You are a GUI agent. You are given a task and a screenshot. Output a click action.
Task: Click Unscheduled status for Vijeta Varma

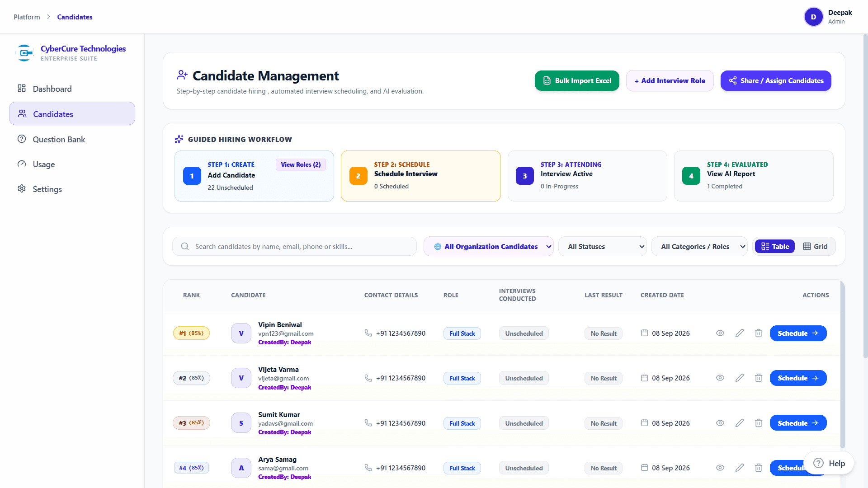[x=524, y=378]
